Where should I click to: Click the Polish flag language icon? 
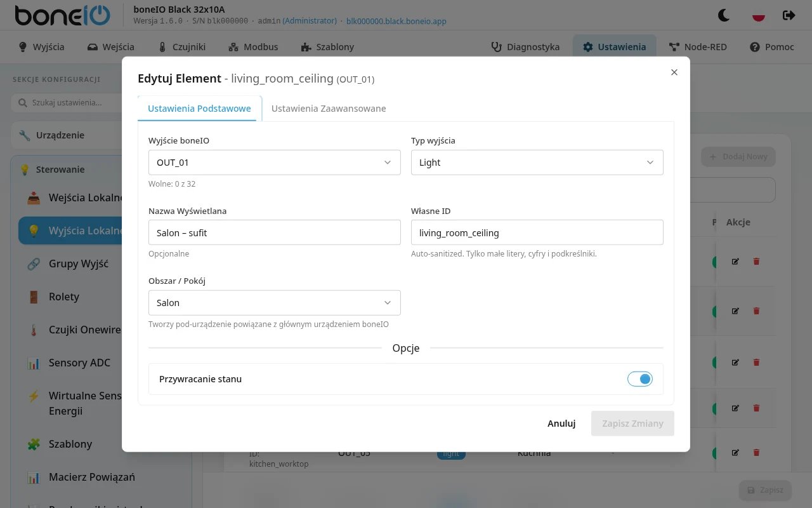pos(758,15)
